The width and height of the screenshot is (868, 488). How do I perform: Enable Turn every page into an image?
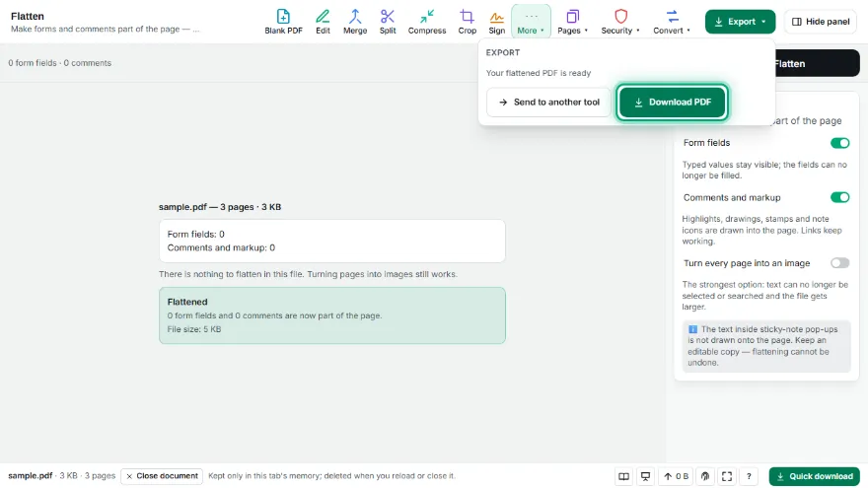pyautogui.click(x=839, y=263)
